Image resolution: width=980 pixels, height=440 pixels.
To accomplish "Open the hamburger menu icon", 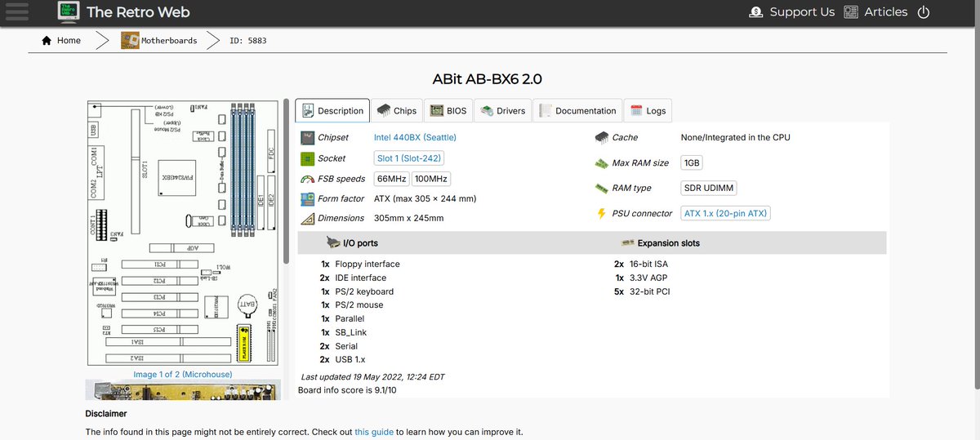I will coord(16,11).
